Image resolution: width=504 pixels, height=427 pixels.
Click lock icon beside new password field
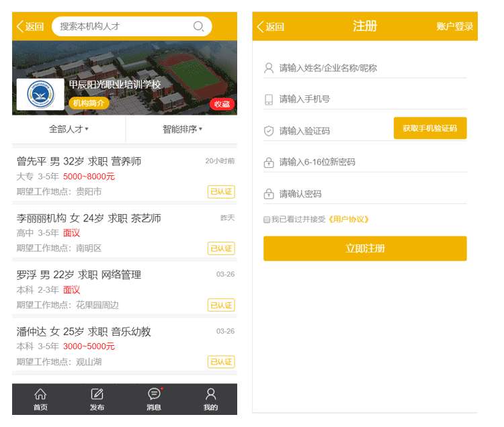[269, 162]
